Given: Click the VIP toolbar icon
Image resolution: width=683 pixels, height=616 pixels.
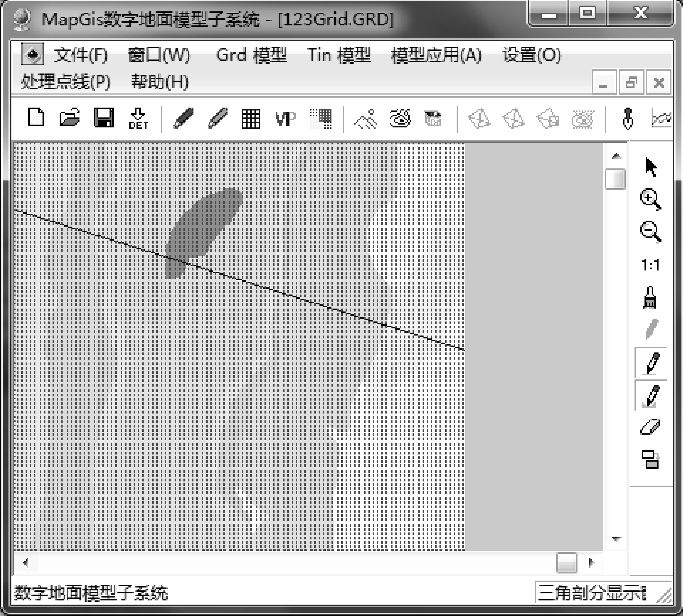Looking at the screenshot, I should pos(285,119).
